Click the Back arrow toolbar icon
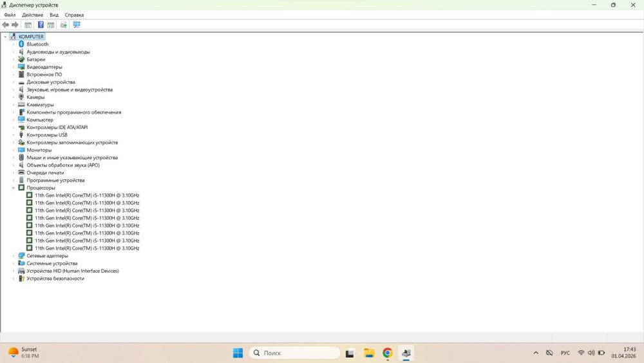This screenshot has width=644, height=363. pyautogui.click(x=5, y=25)
